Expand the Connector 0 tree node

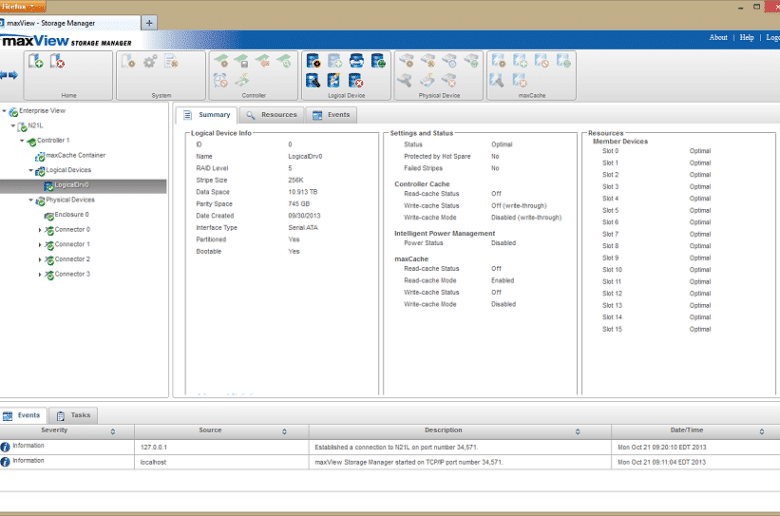coord(40,230)
